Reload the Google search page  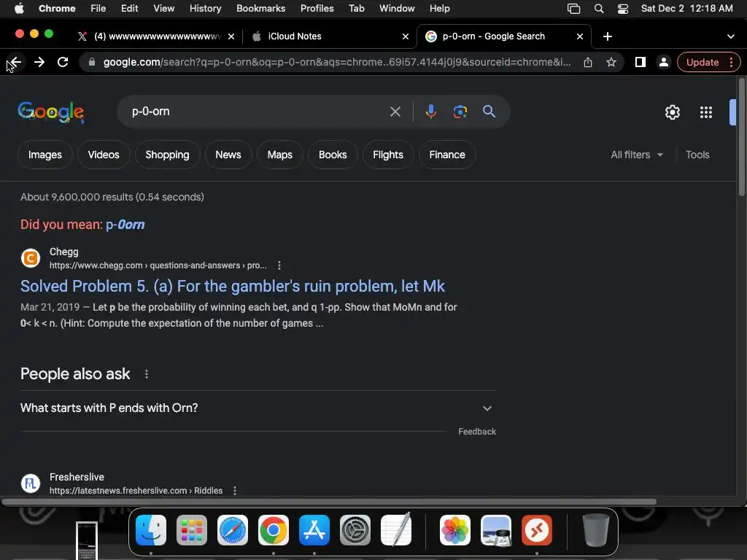coord(63,62)
